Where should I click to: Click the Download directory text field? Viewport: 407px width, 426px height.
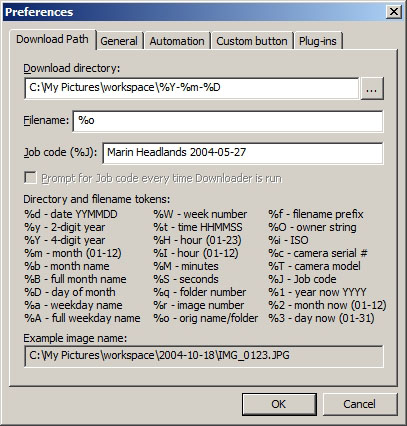[192, 88]
